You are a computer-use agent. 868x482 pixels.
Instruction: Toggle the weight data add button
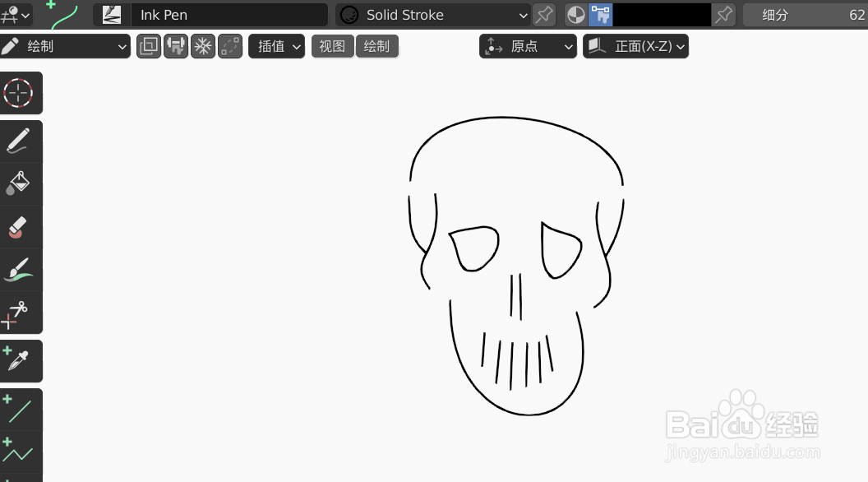point(176,47)
